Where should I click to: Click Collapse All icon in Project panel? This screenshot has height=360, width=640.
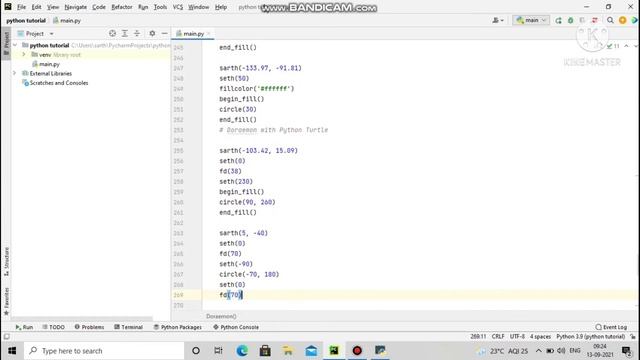pos(137,33)
